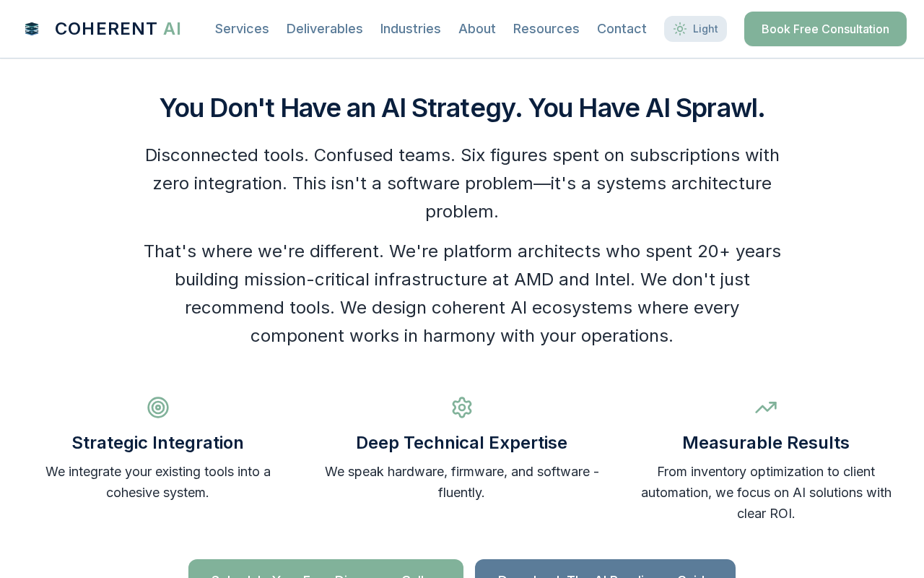Select the Deep Technical Expertise heading
This screenshot has height=578, width=924.
(x=462, y=442)
